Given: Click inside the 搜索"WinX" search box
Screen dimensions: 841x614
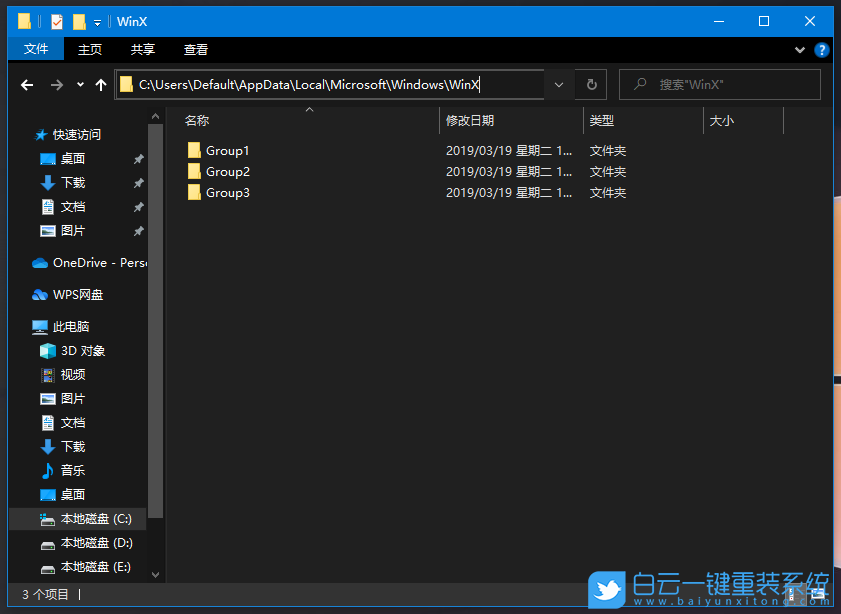Looking at the screenshot, I should 720,84.
